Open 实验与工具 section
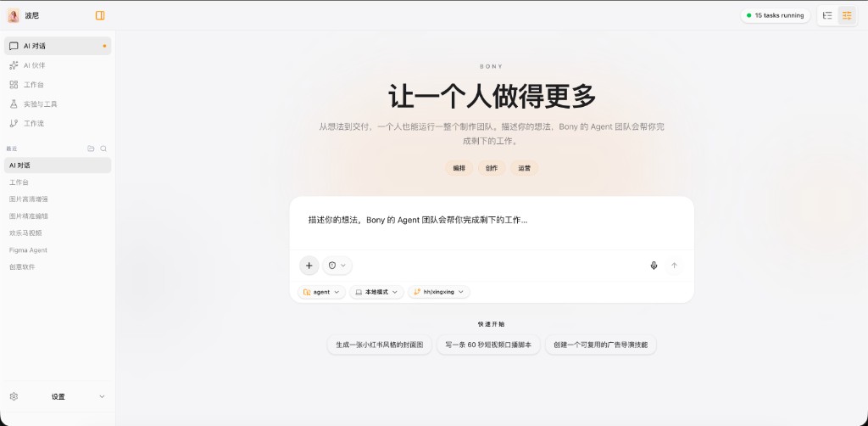Image resolution: width=868 pixels, height=426 pixels. point(58,104)
